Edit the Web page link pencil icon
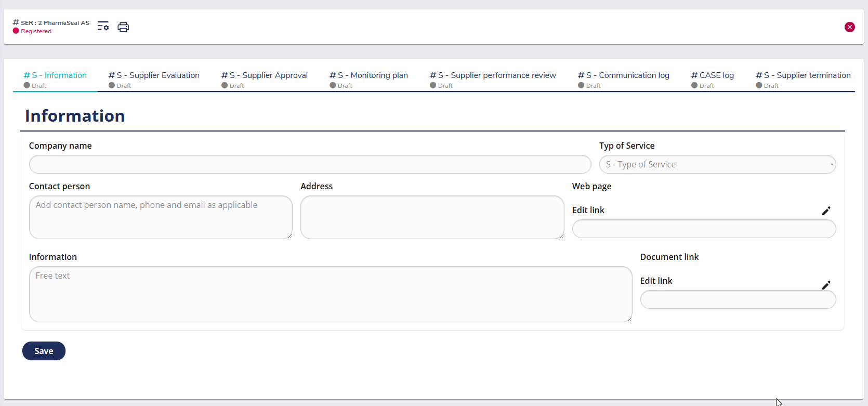Image resolution: width=868 pixels, height=406 pixels. pos(826,211)
